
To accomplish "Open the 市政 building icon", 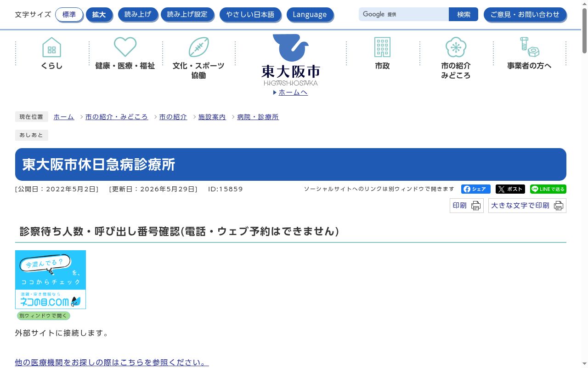I will click(382, 47).
